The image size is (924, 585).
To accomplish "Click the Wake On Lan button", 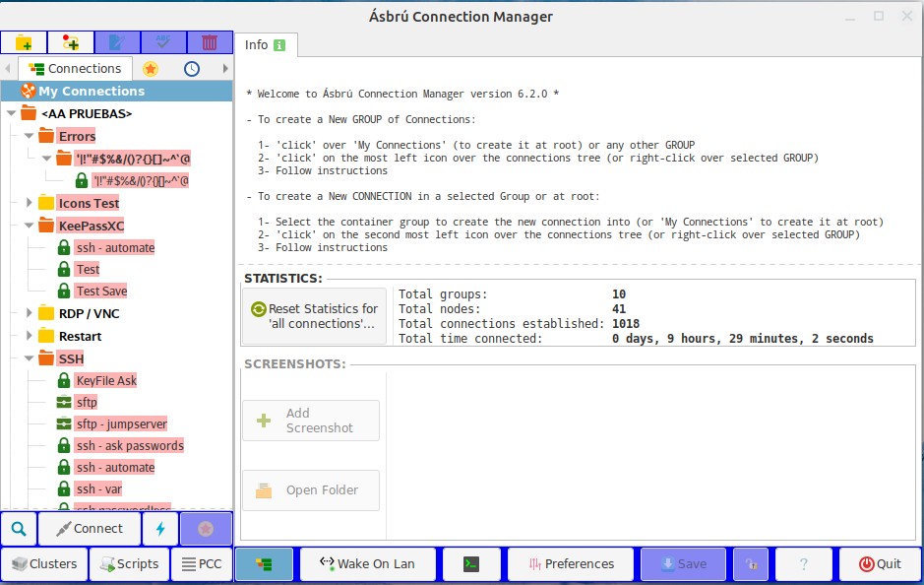I will [x=368, y=564].
